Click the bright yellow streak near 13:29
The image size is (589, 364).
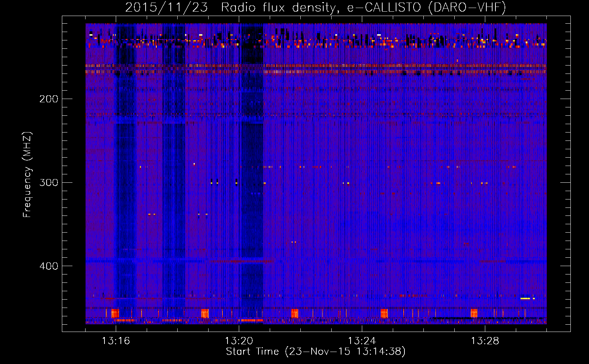(x=525, y=298)
